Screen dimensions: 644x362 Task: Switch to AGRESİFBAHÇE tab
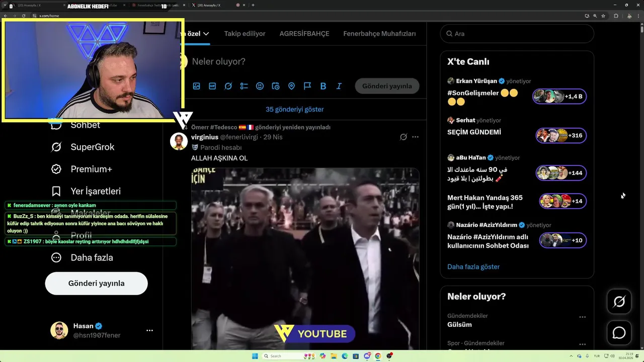(304, 34)
